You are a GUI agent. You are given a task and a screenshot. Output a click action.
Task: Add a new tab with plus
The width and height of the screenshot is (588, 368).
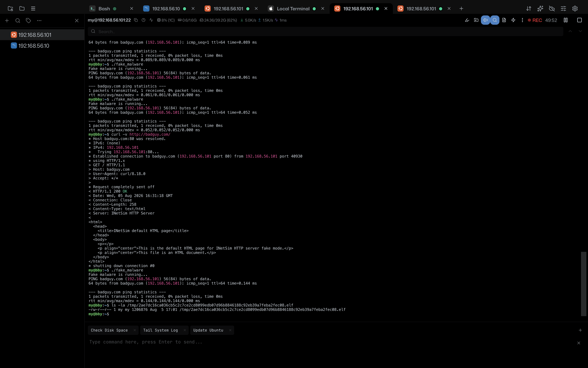tap(461, 9)
